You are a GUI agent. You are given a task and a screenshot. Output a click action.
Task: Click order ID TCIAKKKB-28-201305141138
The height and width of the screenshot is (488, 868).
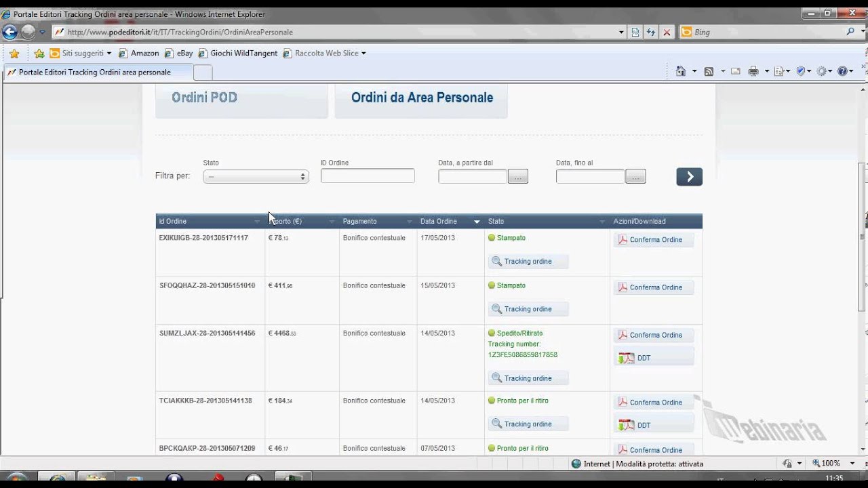tap(205, 401)
